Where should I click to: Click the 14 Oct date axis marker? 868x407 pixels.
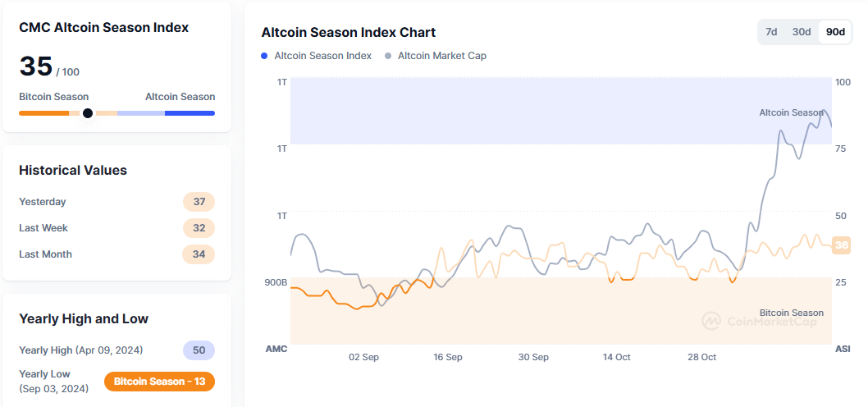(616, 357)
